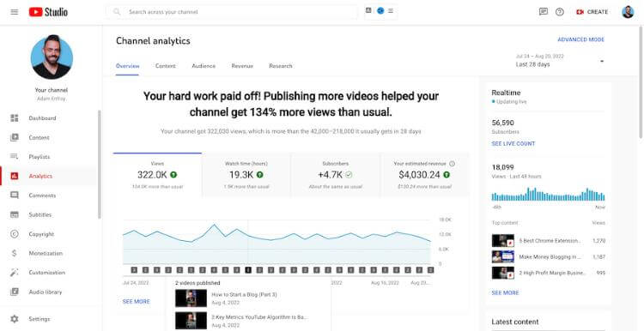Open the hamburger navigation menu

(15, 12)
